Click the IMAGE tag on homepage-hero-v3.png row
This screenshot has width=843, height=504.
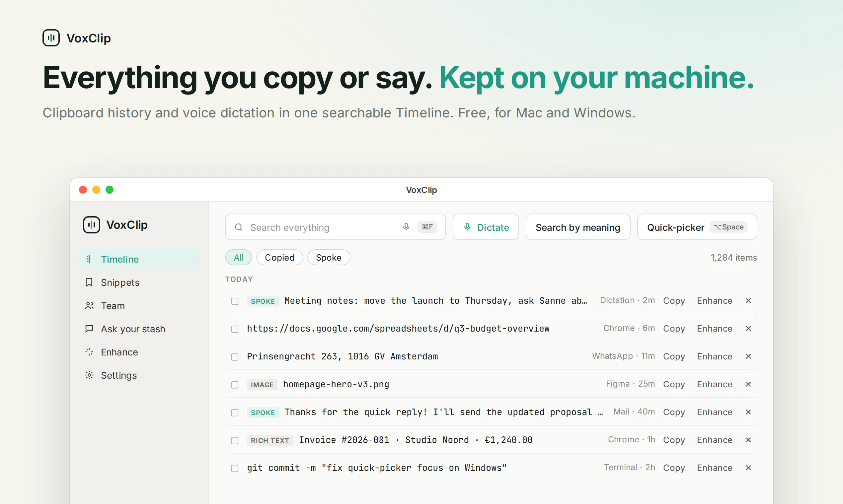coord(262,384)
